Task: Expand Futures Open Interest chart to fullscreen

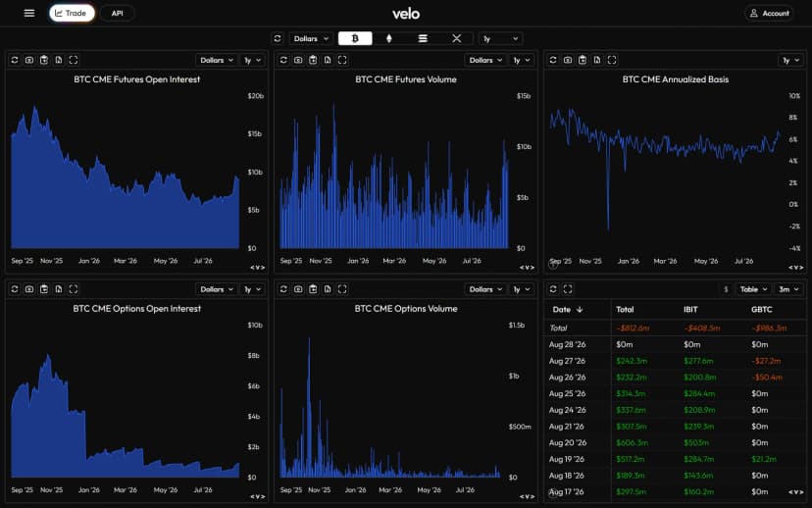Action: (x=74, y=60)
